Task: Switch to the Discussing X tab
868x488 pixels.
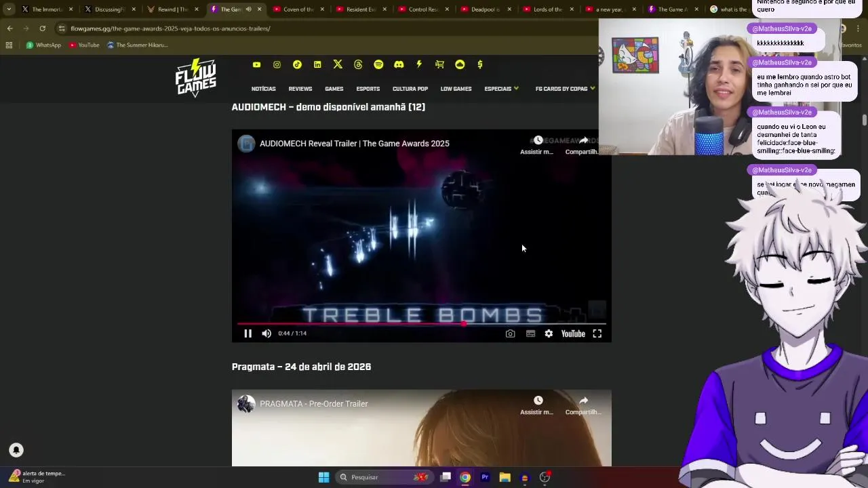Action: click(x=110, y=9)
